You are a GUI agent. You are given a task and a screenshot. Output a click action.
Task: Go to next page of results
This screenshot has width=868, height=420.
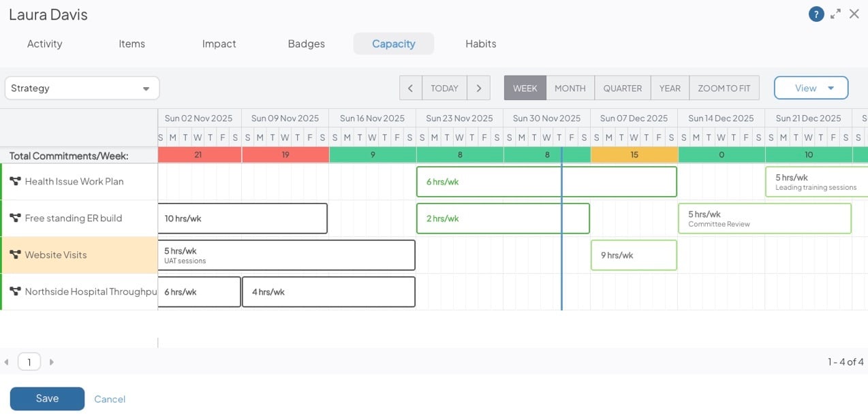click(x=51, y=362)
